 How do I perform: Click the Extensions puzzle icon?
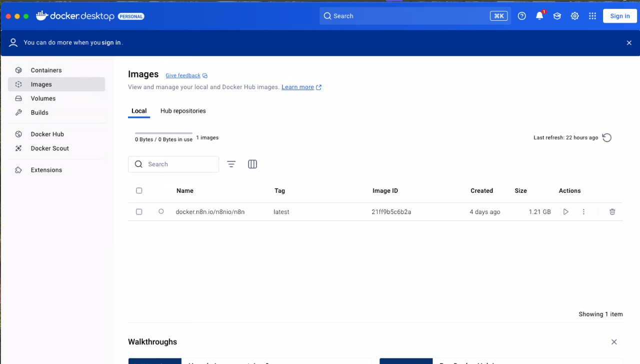[x=18, y=170]
